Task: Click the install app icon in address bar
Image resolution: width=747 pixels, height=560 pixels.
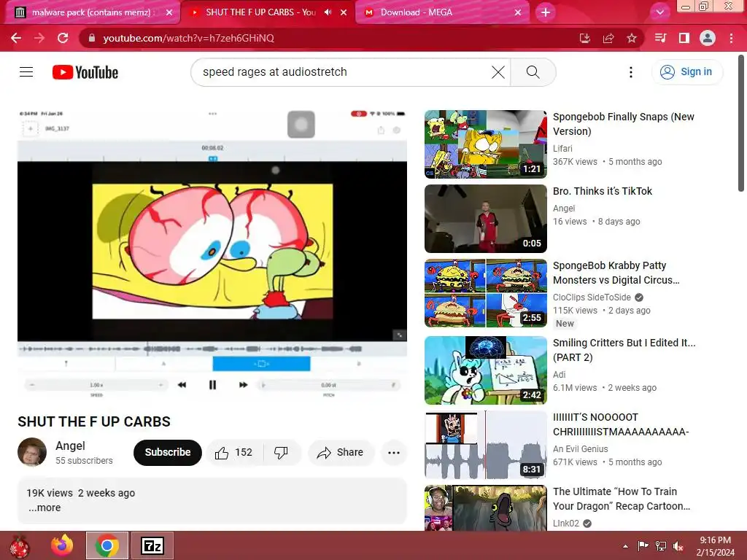Action: [585, 38]
